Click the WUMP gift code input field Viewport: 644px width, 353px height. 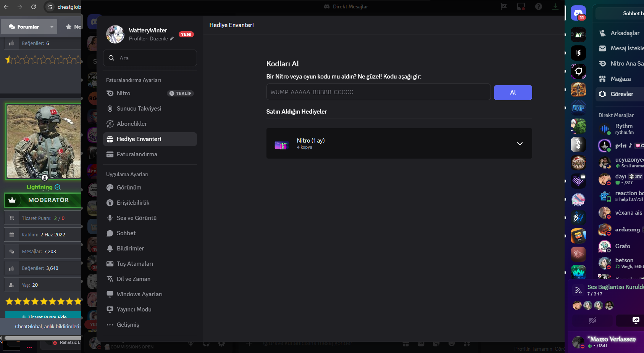378,92
